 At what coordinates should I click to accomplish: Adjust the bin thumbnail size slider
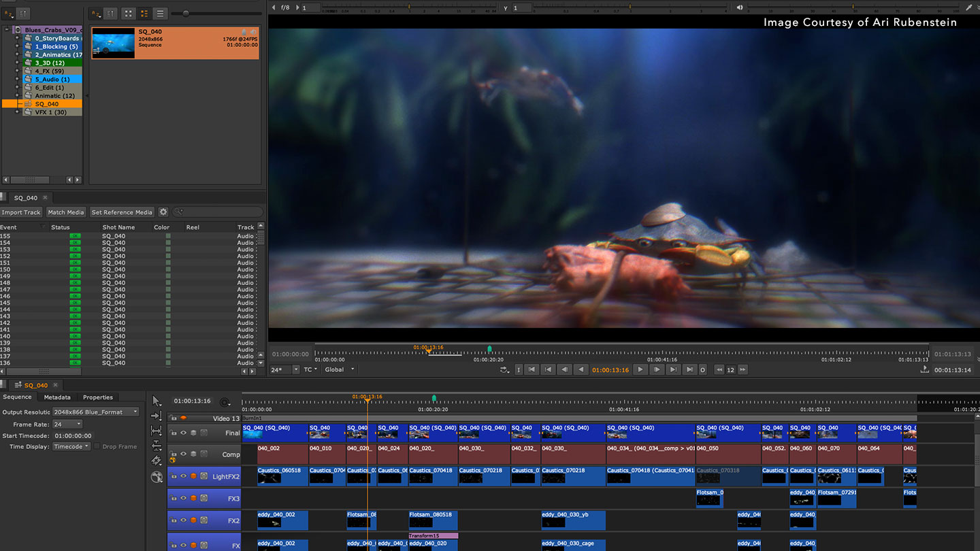(x=185, y=14)
